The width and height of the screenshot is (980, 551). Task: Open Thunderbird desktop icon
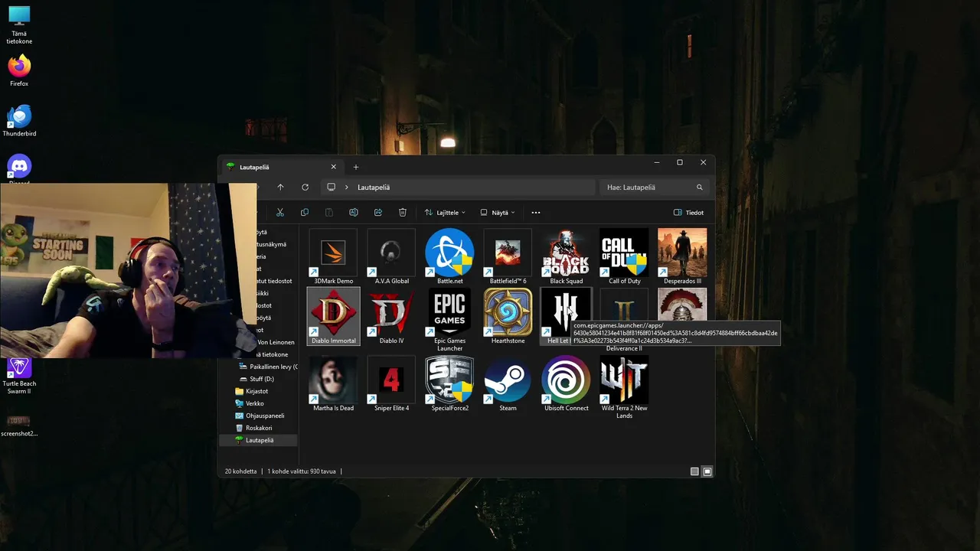[19, 121]
